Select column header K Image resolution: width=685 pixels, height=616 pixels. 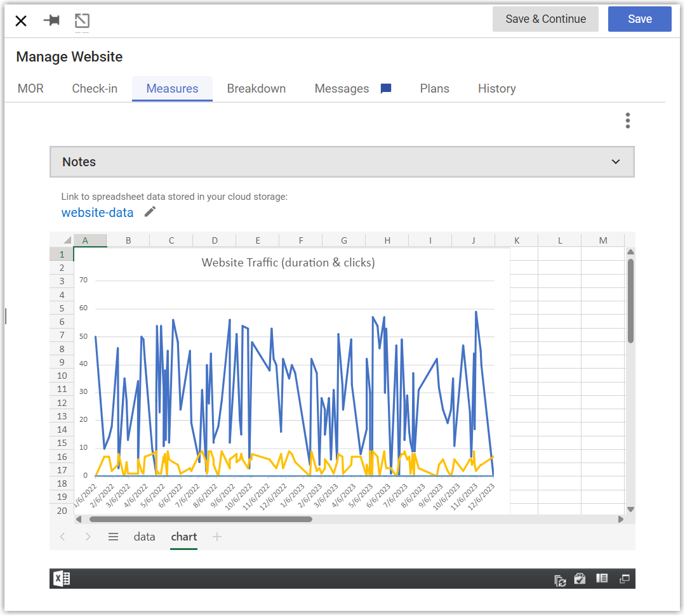[x=516, y=240]
